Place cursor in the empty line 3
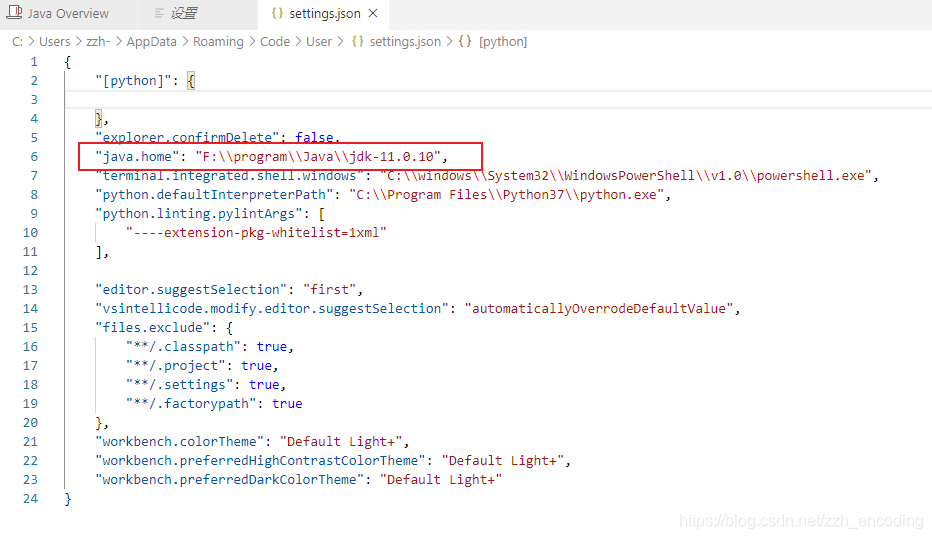Viewport: 932px width, 539px height. [x=498, y=100]
